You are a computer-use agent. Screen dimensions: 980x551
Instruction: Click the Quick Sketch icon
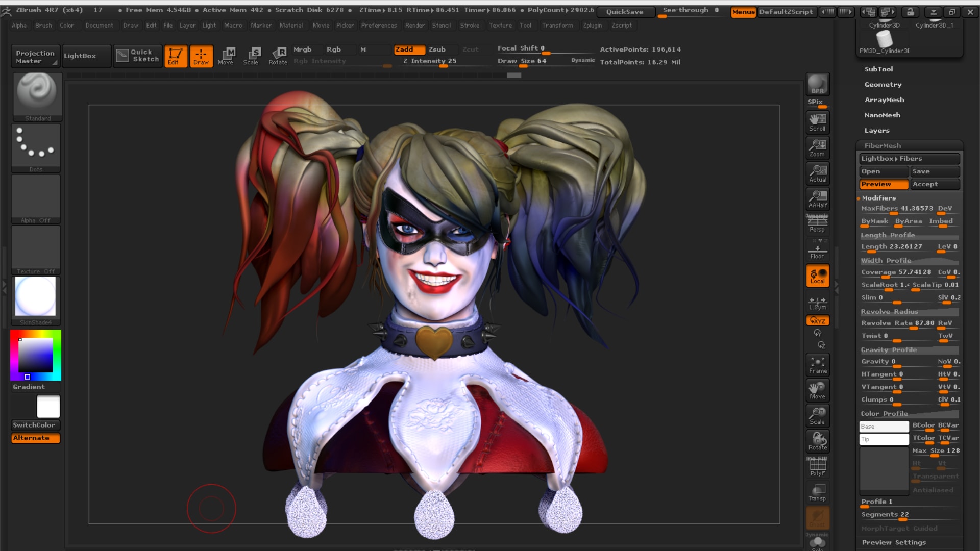[x=138, y=56]
